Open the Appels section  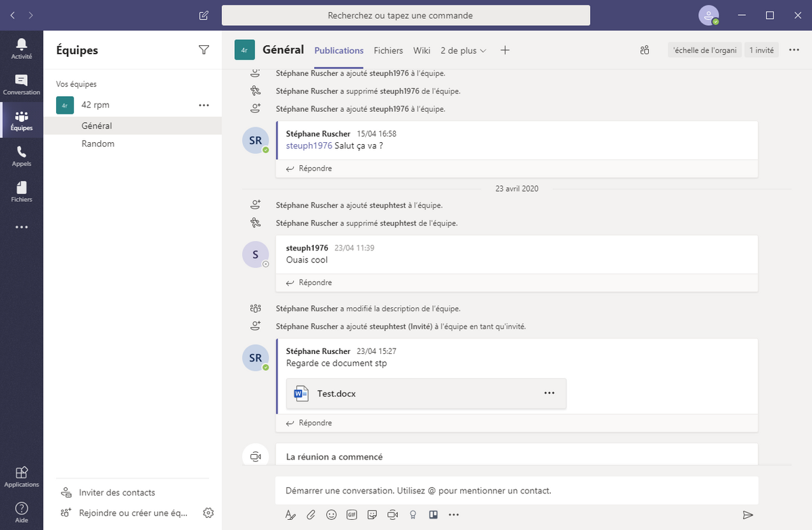(22, 156)
